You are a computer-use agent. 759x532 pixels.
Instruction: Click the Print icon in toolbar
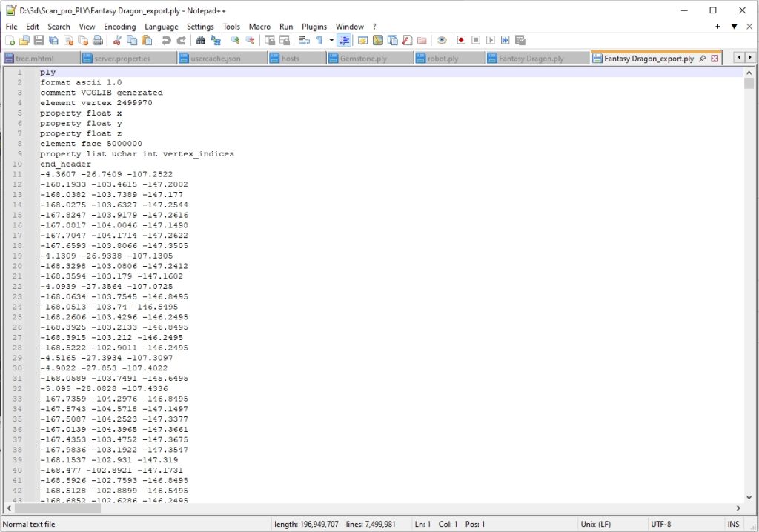pos(98,40)
